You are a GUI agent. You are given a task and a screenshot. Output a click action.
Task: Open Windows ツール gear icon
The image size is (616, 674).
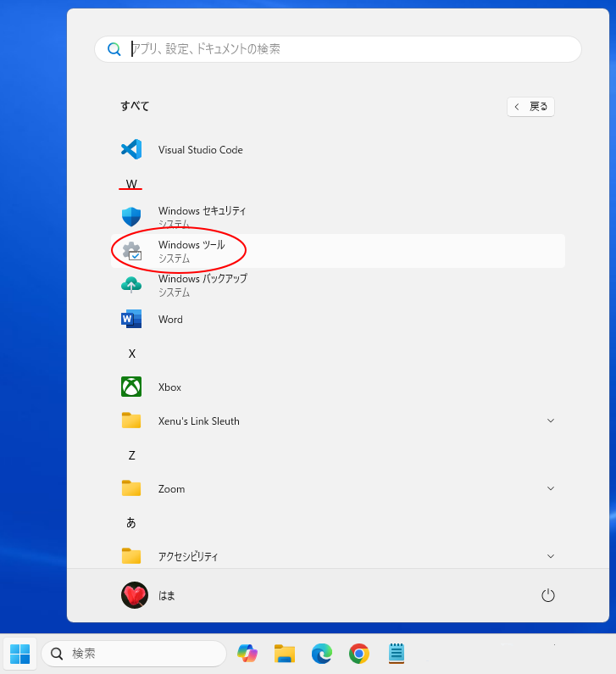point(131,251)
